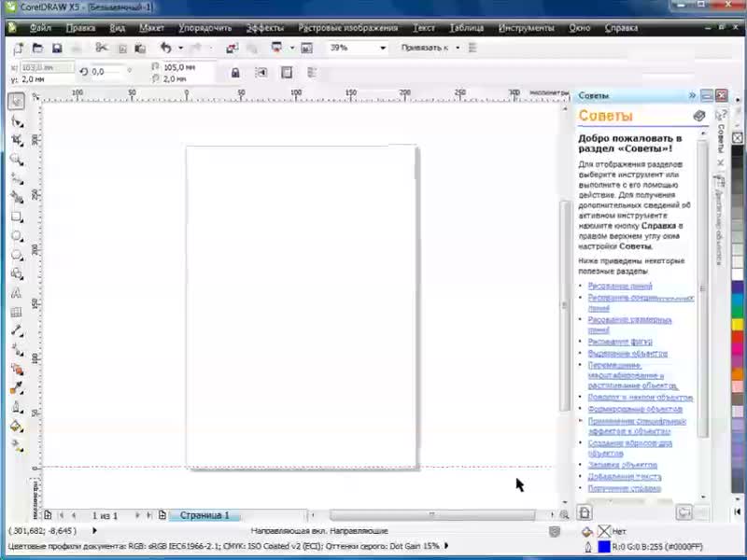
Task: Open the first link in the Советы list
Action: 620,286
